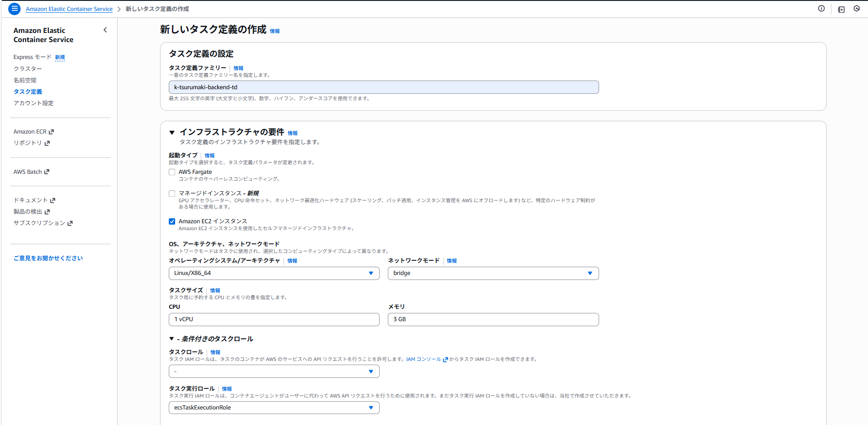
Task: Open 名前空間 in the sidebar
Action: tap(25, 80)
